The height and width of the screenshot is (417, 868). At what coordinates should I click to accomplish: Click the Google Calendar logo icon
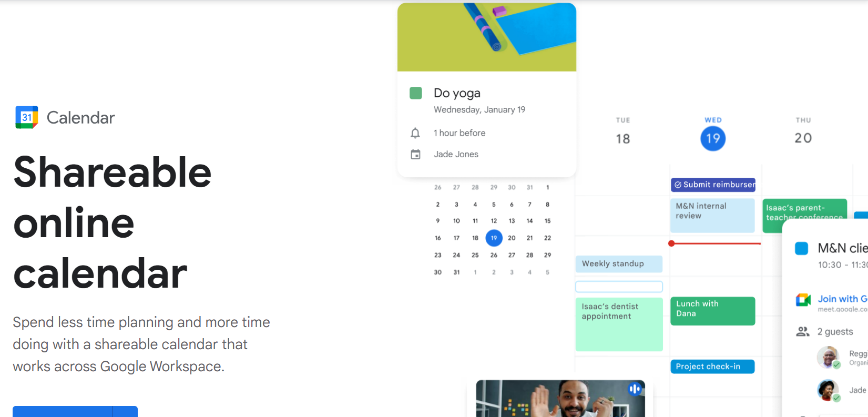[27, 117]
